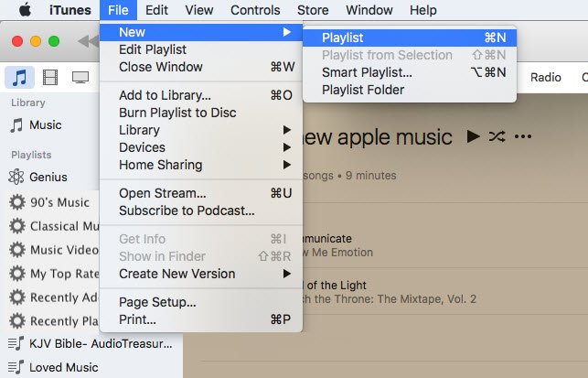Select Music in the Library sidebar
The height and width of the screenshot is (378, 588).
pyautogui.click(x=45, y=125)
